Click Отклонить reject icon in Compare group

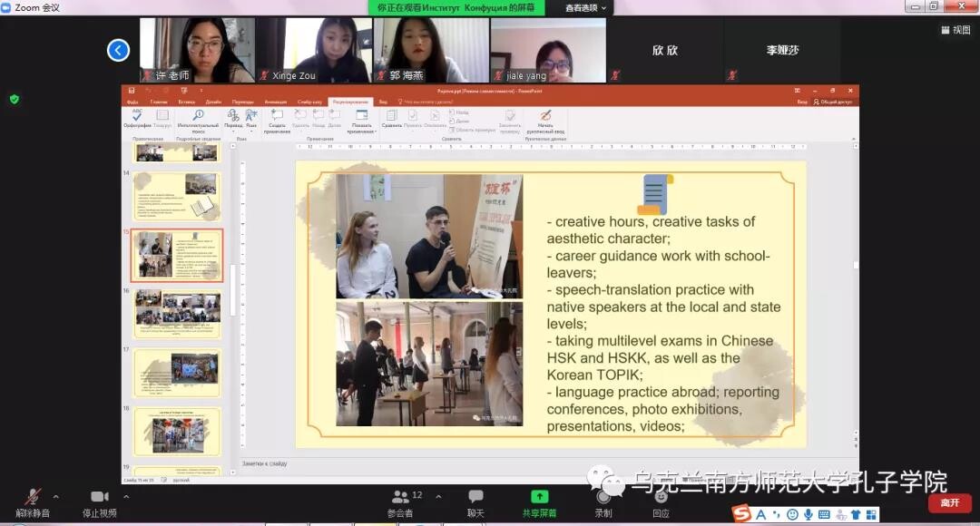(435, 119)
